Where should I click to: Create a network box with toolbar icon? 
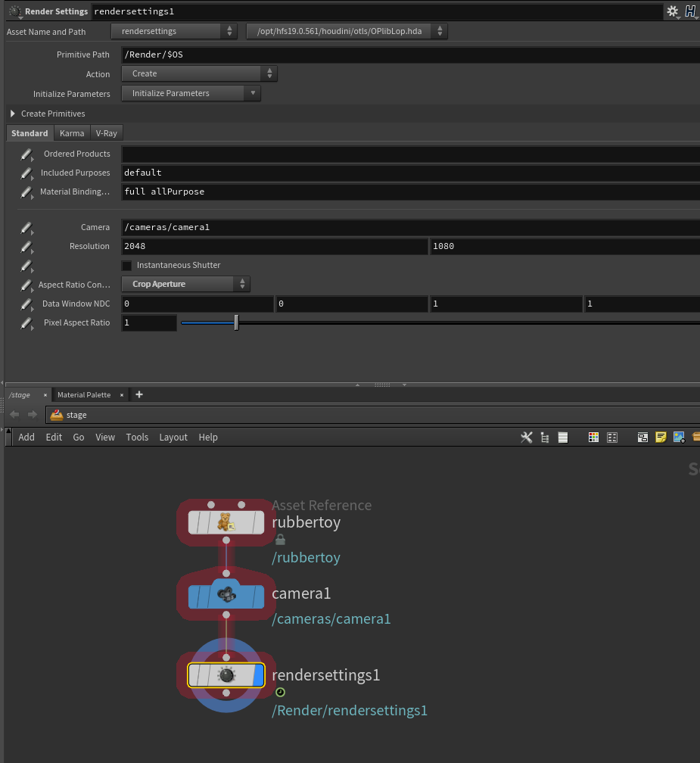pyautogui.click(x=642, y=438)
